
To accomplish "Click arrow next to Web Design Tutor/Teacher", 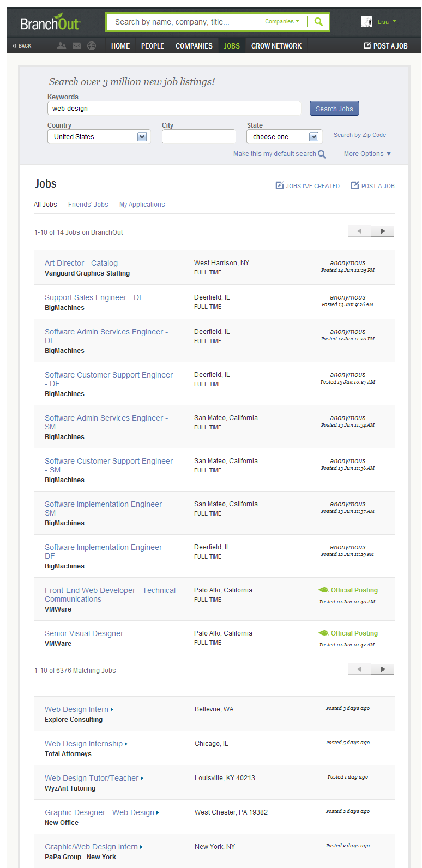I will point(142,779).
